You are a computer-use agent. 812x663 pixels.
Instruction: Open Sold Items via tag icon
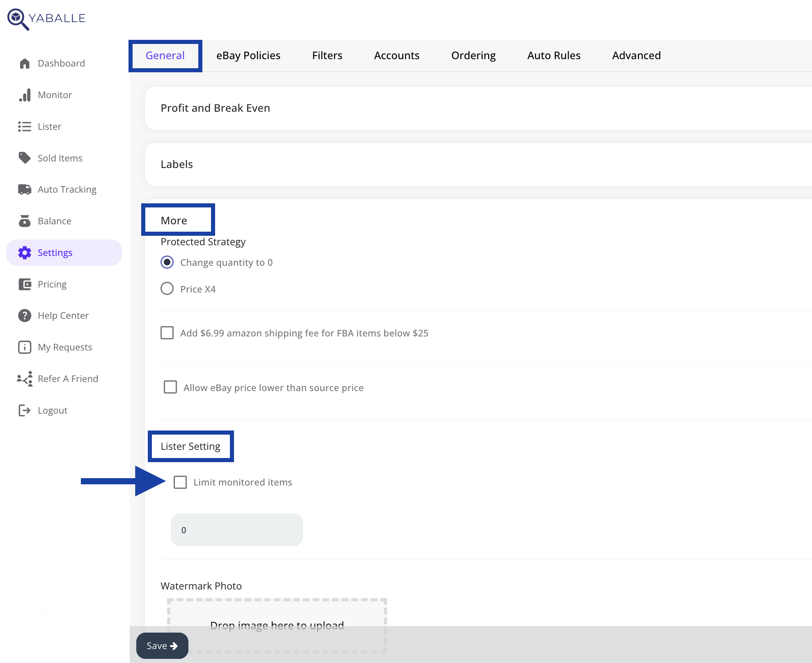pyautogui.click(x=25, y=158)
